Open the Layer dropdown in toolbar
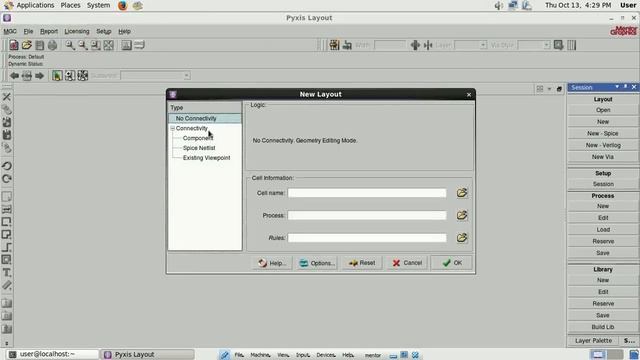Viewport: 640px width, 360px height. tap(483, 45)
